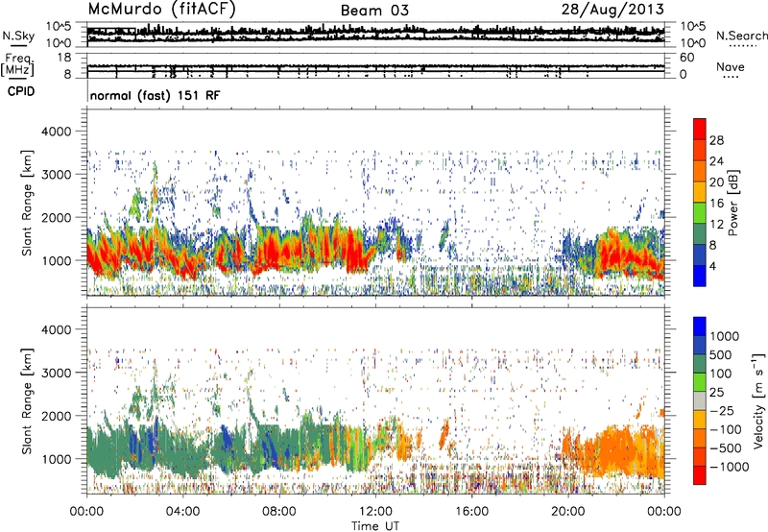Click the 'CPID' label
The width and height of the screenshot is (768, 532).
pyautogui.click(x=21, y=91)
